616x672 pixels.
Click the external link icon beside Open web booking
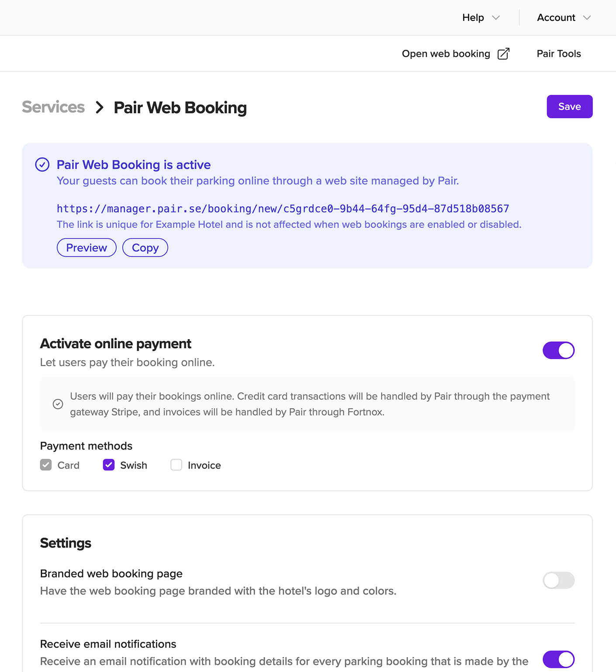[503, 54]
